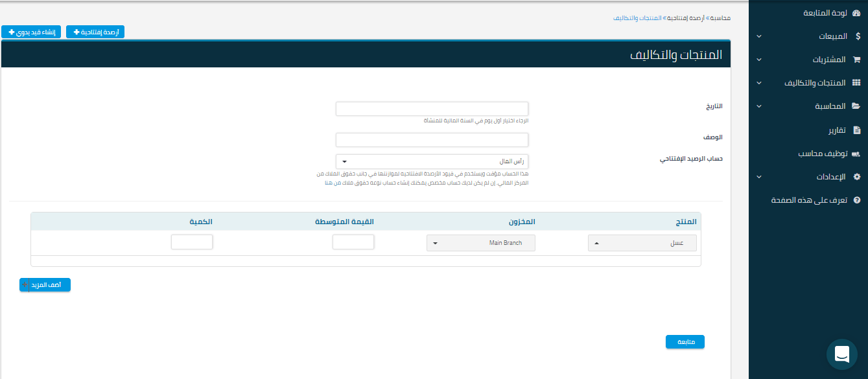Open the رأس المال account dropdown
The width and height of the screenshot is (868, 379).
[x=432, y=161]
